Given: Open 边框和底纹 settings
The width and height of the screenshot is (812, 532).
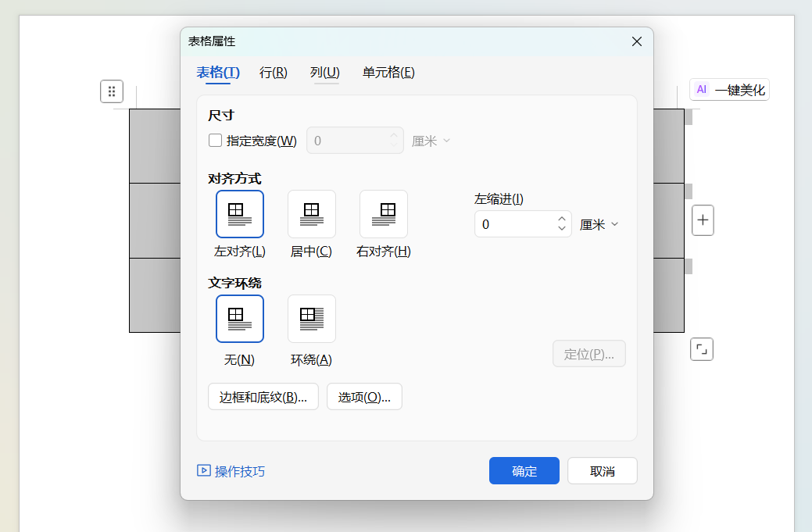Looking at the screenshot, I should tap(263, 396).
